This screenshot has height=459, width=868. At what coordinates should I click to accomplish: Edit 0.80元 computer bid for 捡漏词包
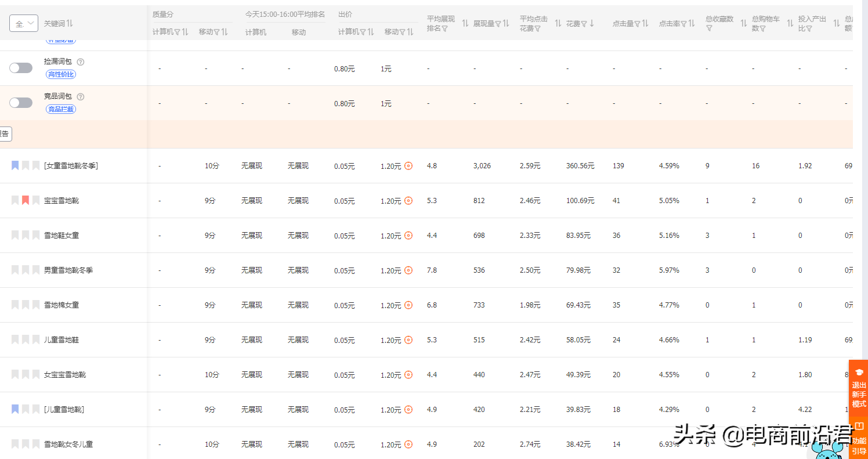pos(344,68)
